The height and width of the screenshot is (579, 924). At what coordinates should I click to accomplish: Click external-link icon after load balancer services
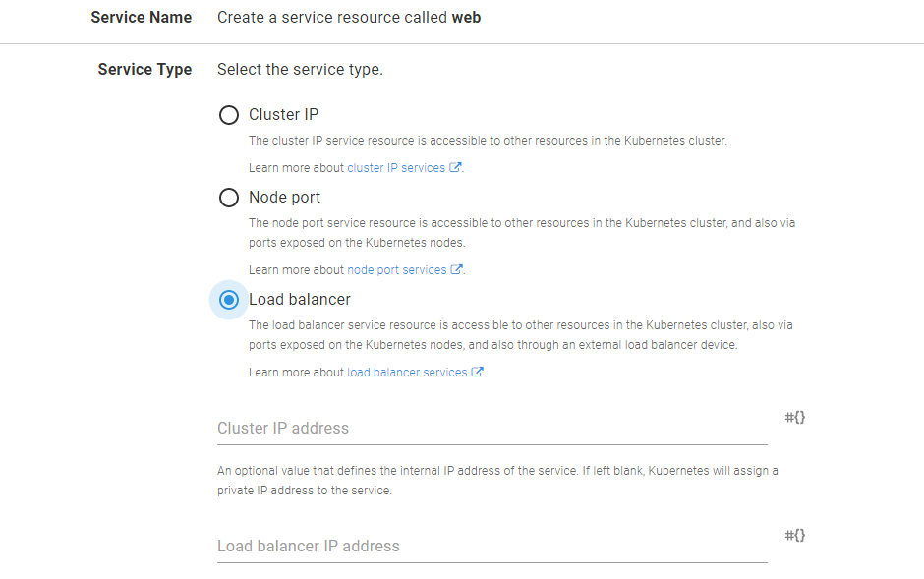click(478, 373)
